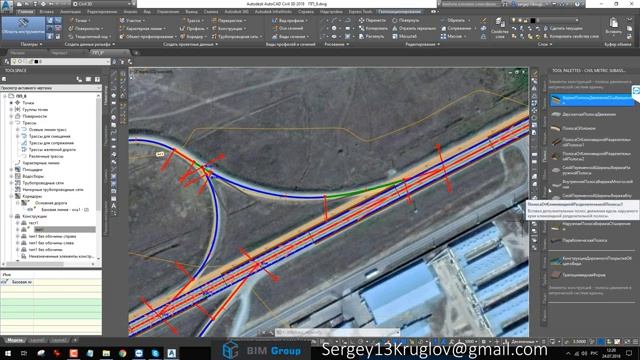The height and width of the screenshot is (360, 640).
Task: Switch to the Справка (Help) ribbon tab
Action: pos(305,12)
